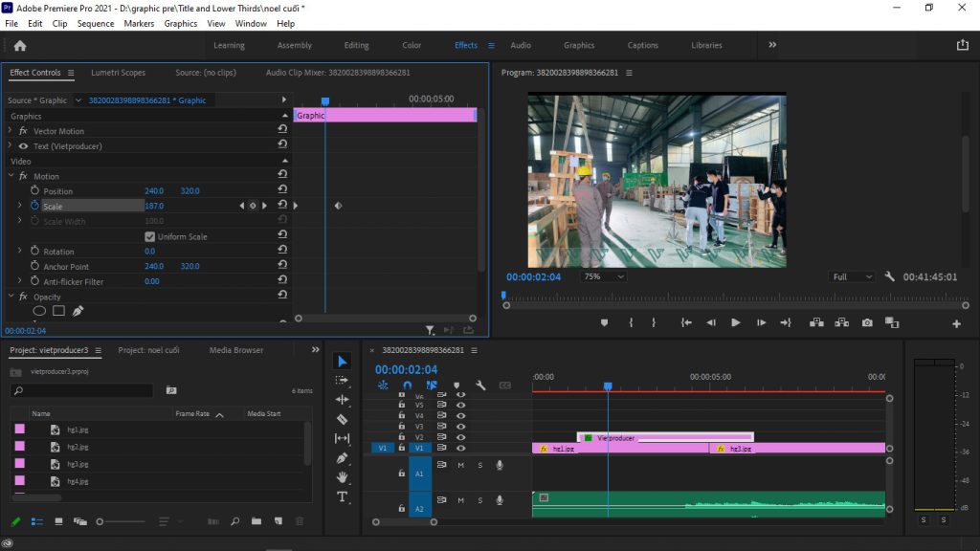This screenshot has height=551, width=980.
Task: Toggle the Scale stopwatch animation icon
Action: point(34,206)
